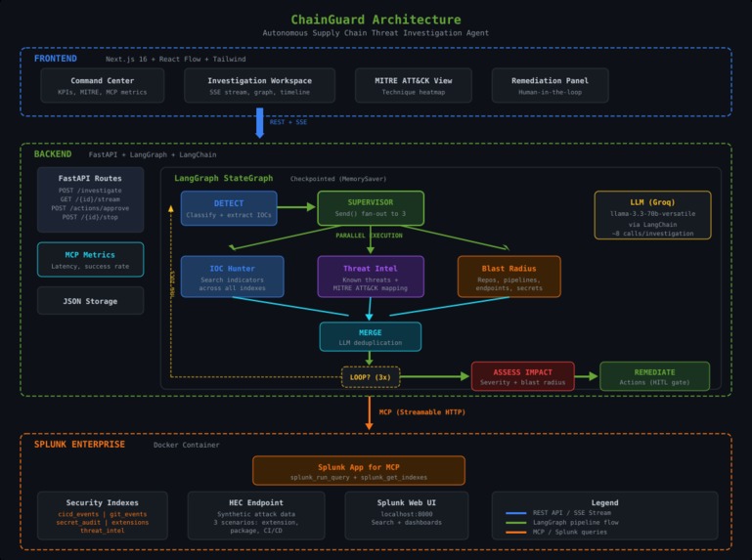Click the FRONTEND section label
The image size is (752, 560).
pyautogui.click(x=56, y=59)
